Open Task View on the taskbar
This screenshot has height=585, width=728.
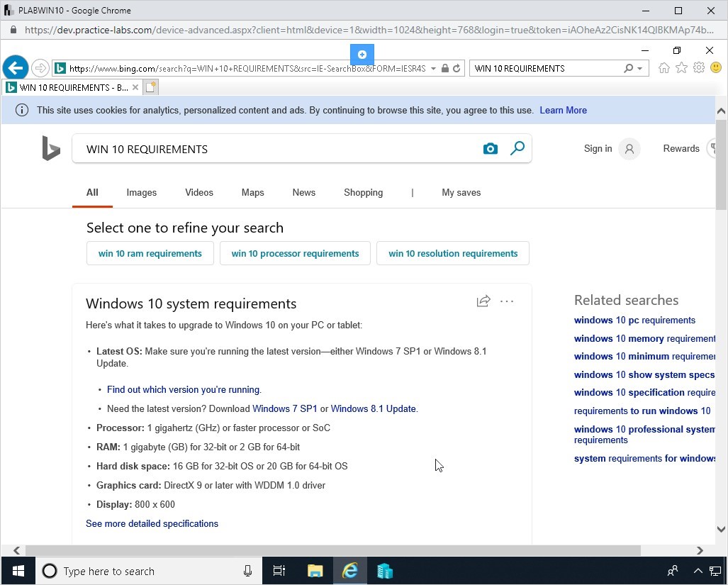click(x=279, y=571)
